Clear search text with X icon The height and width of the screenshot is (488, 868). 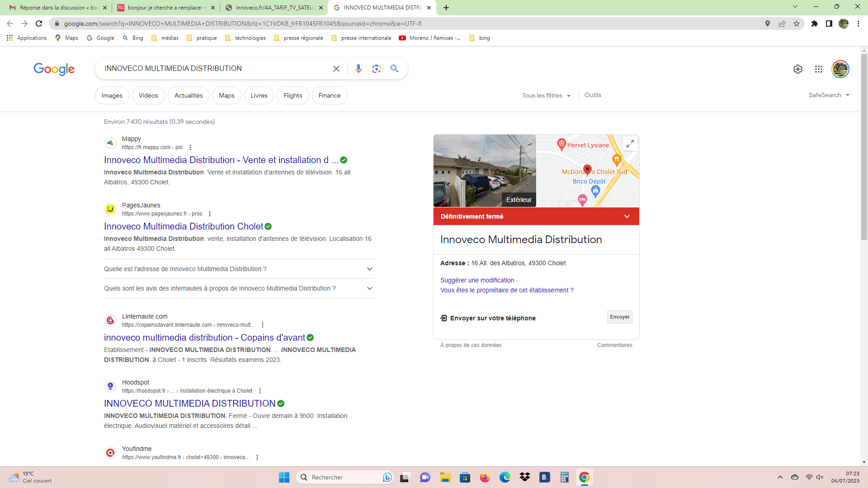pos(336,69)
